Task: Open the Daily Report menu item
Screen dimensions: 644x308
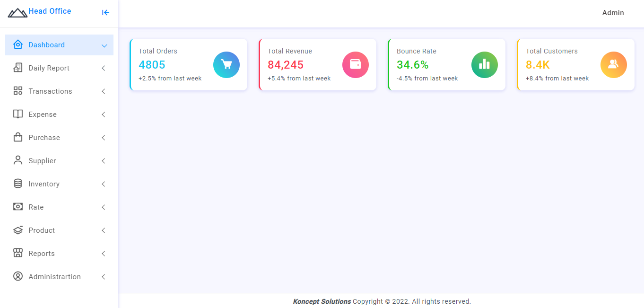Action: [59, 68]
